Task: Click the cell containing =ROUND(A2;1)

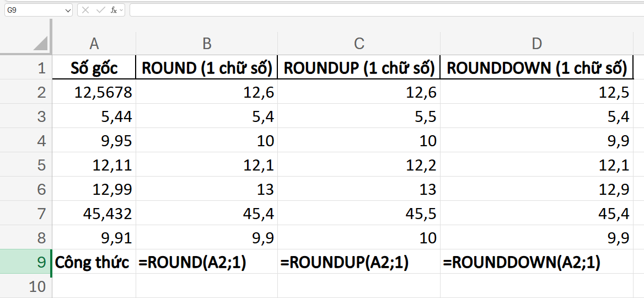Action: click(x=207, y=263)
